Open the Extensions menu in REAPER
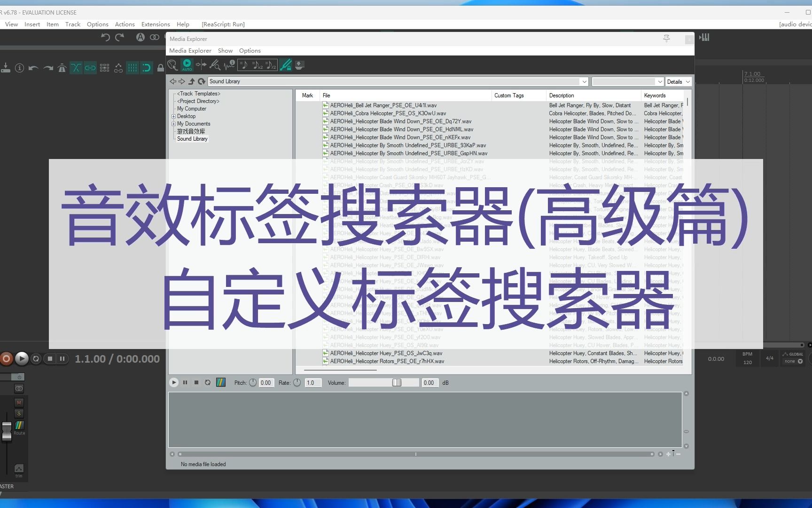Image resolution: width=812 pixels, height=508 pixels. (x=156, y=24)
